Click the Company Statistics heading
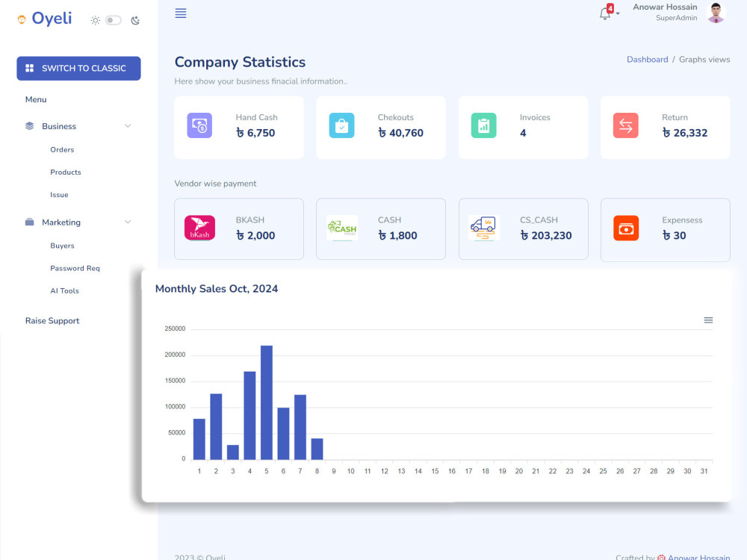Image resolution: width=747 pixels, height=560 pixels. tap(240, 63)
